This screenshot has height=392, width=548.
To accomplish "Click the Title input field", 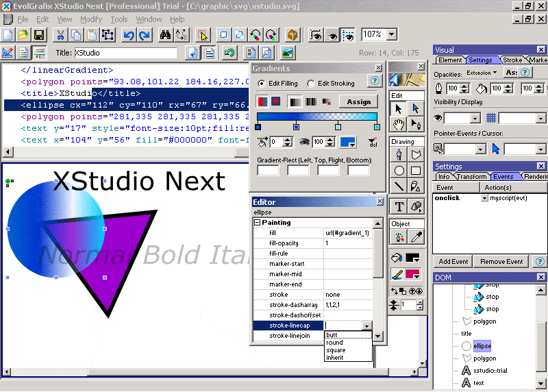I will click(126, 53).
